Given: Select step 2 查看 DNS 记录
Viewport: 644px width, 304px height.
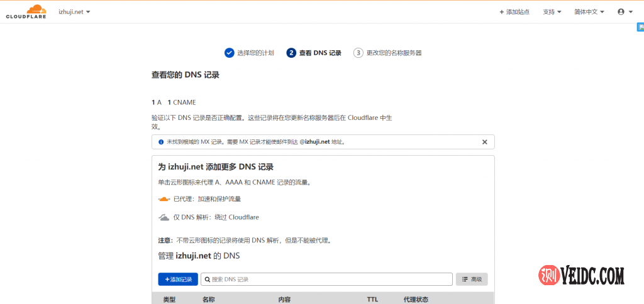Looking at the screenshot, I should pyautogui.click(x=314, y=53).
